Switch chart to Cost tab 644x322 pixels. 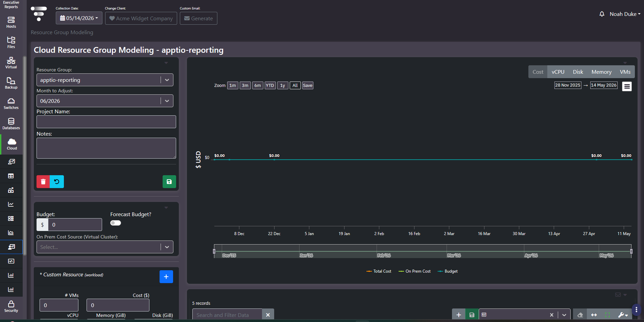[538, 72]
